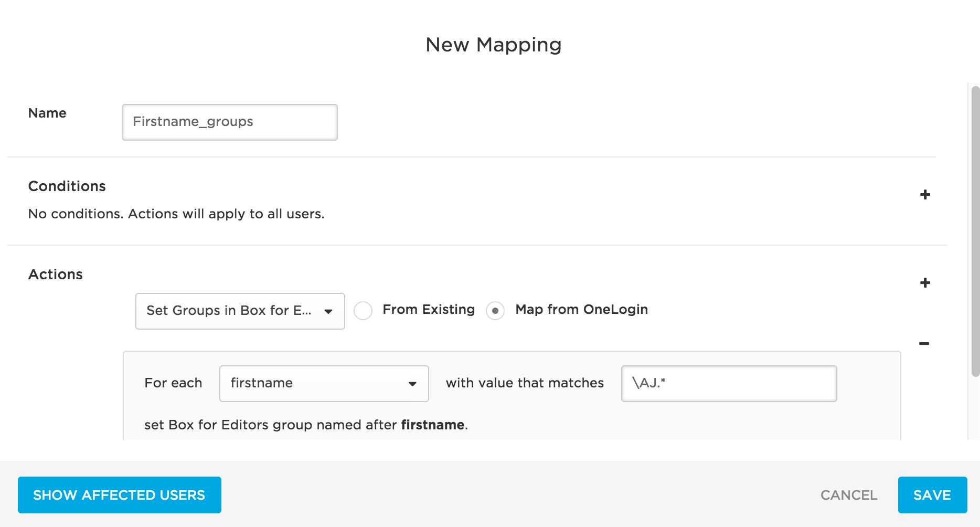Open the Set Groups in Box dropdown
Screen dimensions: 980x527
(x=240, y=311)
